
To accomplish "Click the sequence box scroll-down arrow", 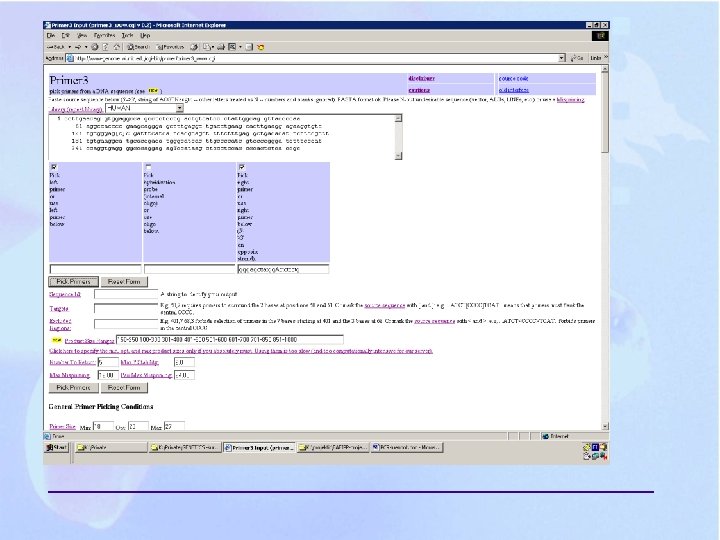I will pyautogui.click(x=398, y=156).
